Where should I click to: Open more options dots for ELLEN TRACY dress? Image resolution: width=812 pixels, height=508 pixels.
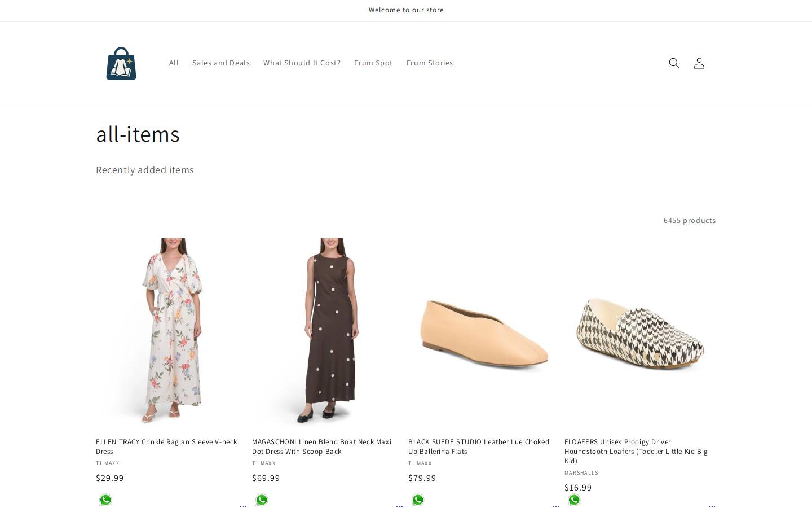coord(243,505)
